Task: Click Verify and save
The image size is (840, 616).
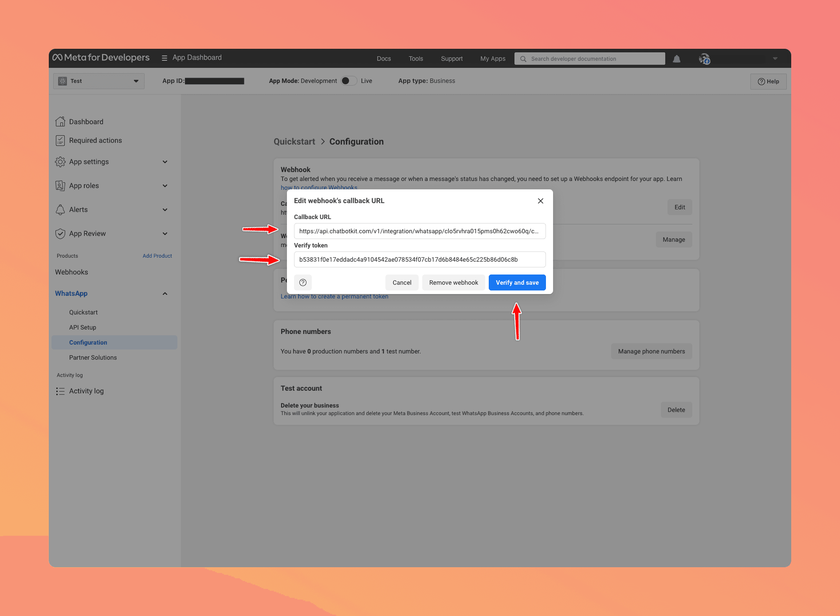Action: [517, 282]
